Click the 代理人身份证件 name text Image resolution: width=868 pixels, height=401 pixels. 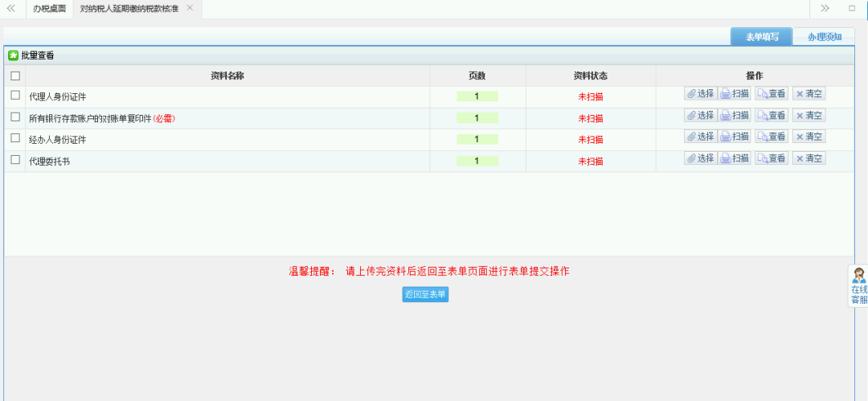pyautogui.click(x=58, y=97)
